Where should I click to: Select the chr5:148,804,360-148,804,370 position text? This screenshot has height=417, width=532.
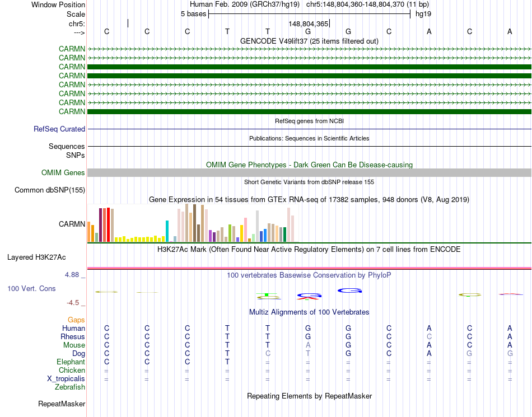tap(367, 4)
